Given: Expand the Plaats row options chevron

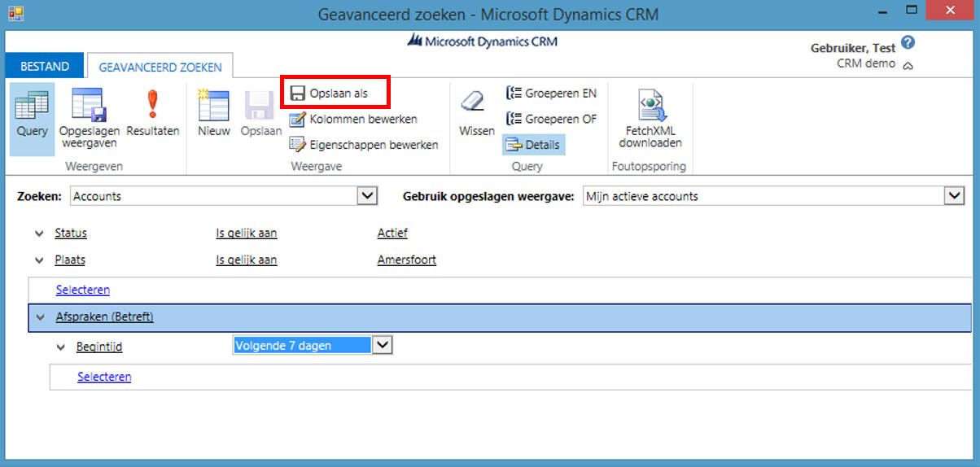Looking at the screenshot, I should click(39, 260).
